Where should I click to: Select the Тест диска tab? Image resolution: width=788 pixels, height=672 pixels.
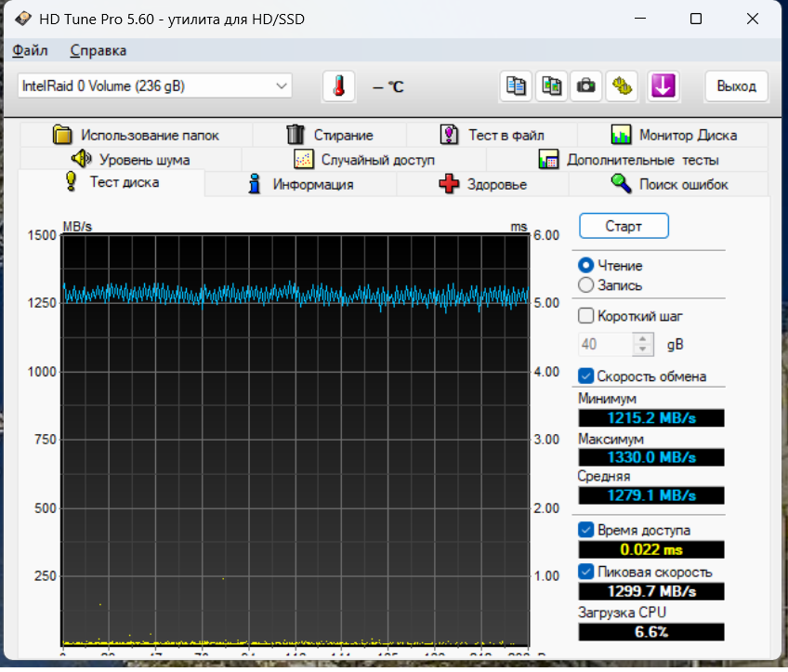point(112,182)
